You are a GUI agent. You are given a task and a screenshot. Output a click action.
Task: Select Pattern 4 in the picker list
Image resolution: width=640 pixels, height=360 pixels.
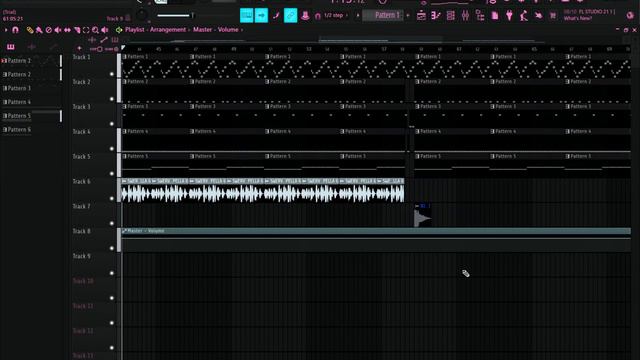19,102
